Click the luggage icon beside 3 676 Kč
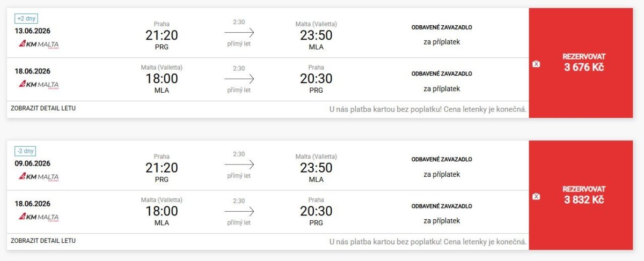The width and height of the screenshot is (644, 261). 536,64
